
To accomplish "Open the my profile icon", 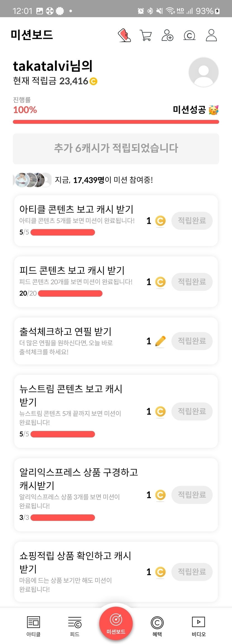I will tap(211, 35).
